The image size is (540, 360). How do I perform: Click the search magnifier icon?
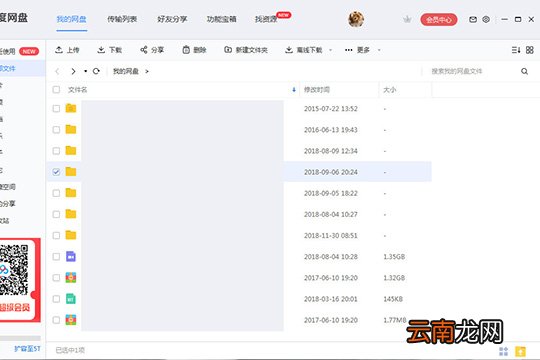[525, 71]
